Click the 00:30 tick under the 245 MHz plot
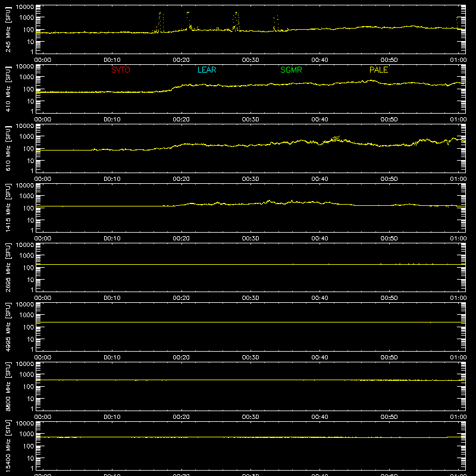 click(250, 60)
